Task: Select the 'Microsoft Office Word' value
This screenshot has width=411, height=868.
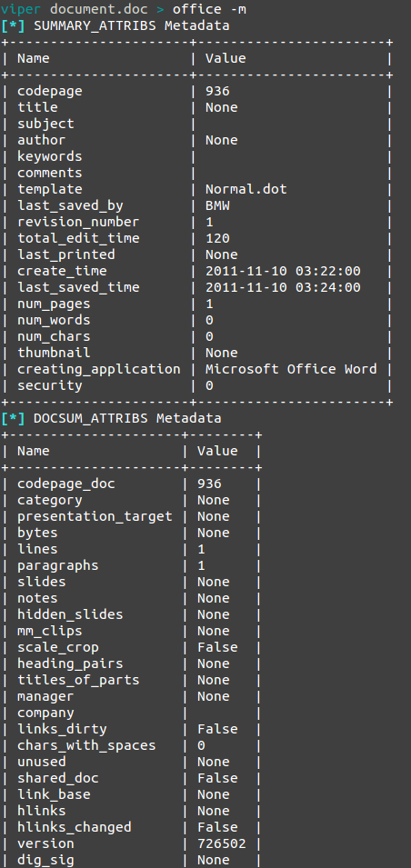Action: pos(291,369)
